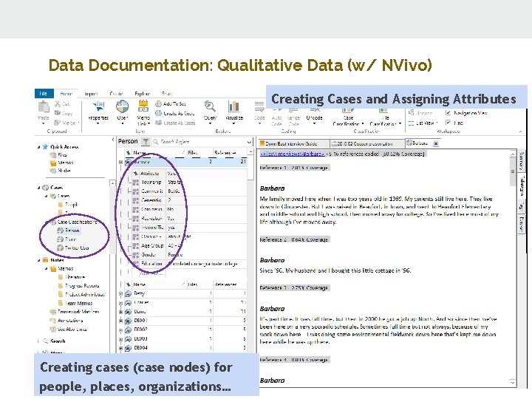Screen dimensions: 532x399
Task: Click the document pane scroll-down arrow
Action: point(513,383)
